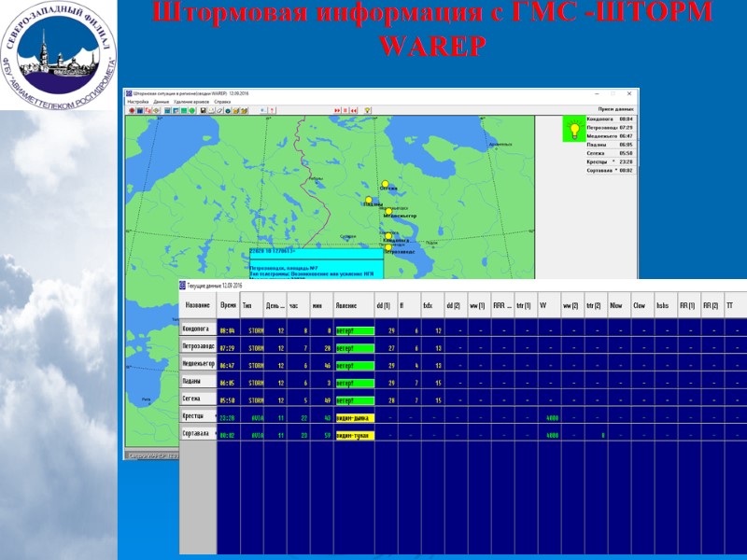Open the Удаление архивов menu
The width and height of the screenshot is (747, 560).
[191, 102]
